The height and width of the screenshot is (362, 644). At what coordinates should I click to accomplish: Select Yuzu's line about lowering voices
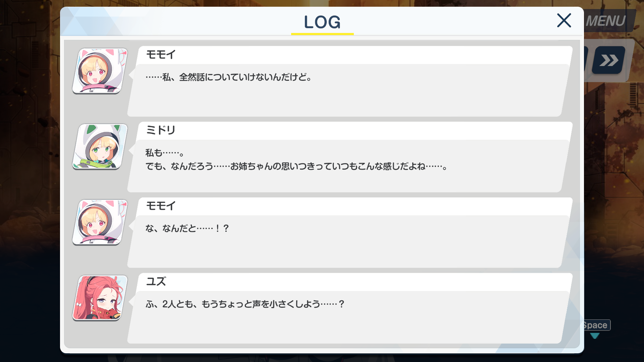[x=245, y=304]
